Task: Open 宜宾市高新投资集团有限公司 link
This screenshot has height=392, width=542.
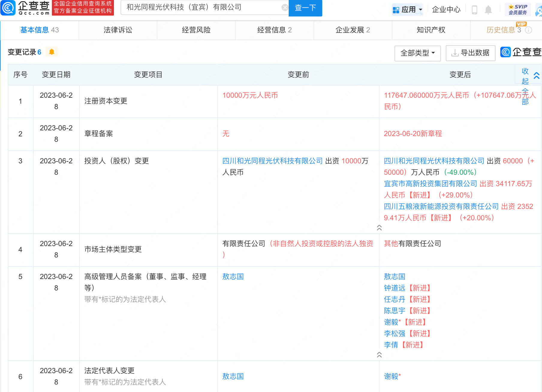Action: (430, 184)
